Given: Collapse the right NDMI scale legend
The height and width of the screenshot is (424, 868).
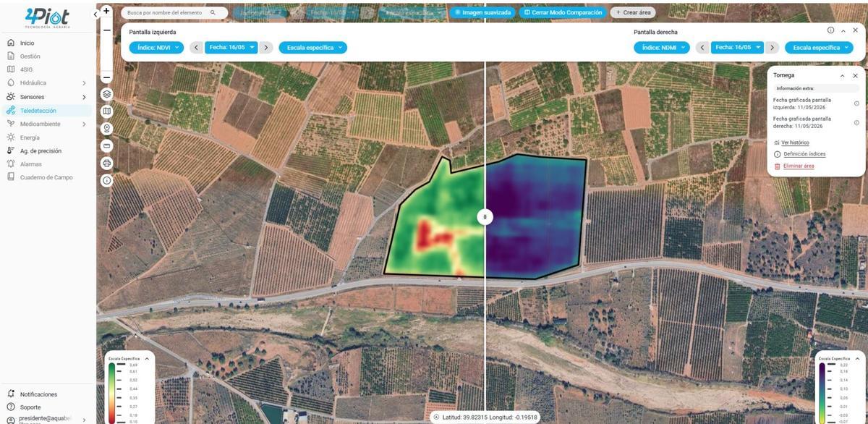Looking at the screenshot, I should (856, 358).
